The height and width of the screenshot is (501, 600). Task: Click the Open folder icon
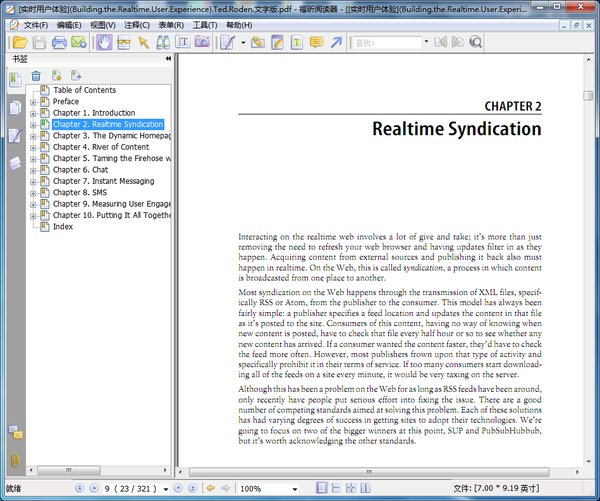click(19, 42)
